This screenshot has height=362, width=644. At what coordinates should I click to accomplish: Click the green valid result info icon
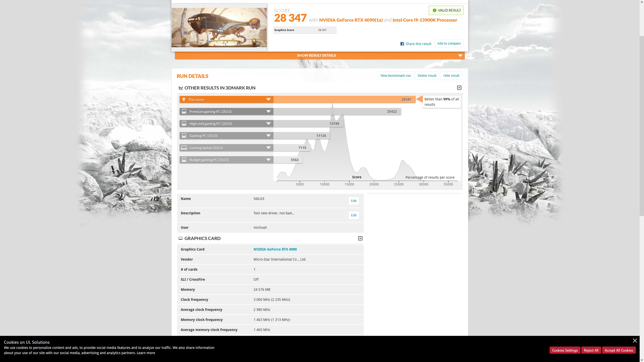[x=435, y=11]
